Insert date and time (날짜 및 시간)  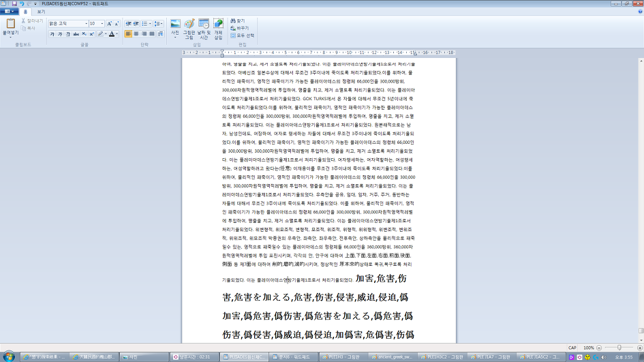[x=204, y=25]
